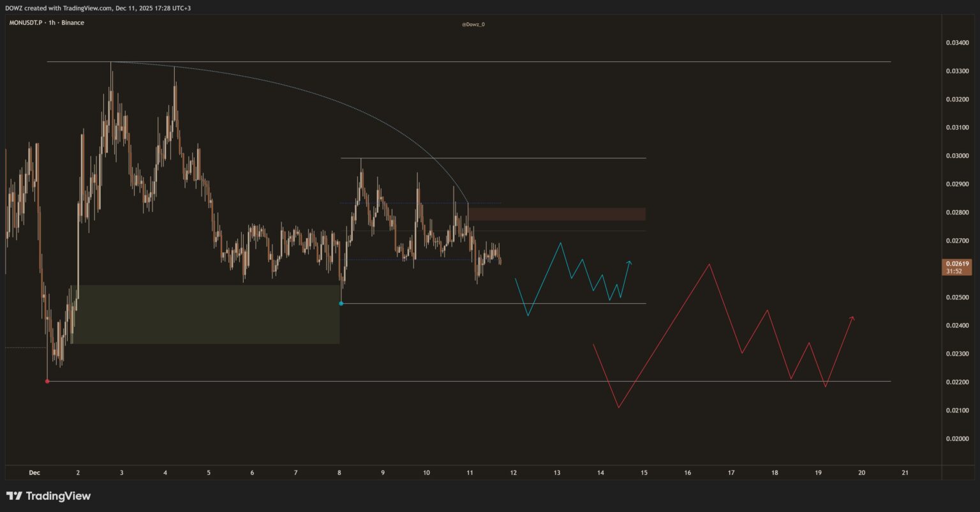Viewport: 980px width, 512px height.
Task: Click the 0.03000 price axis label
Action: (956, 156)
